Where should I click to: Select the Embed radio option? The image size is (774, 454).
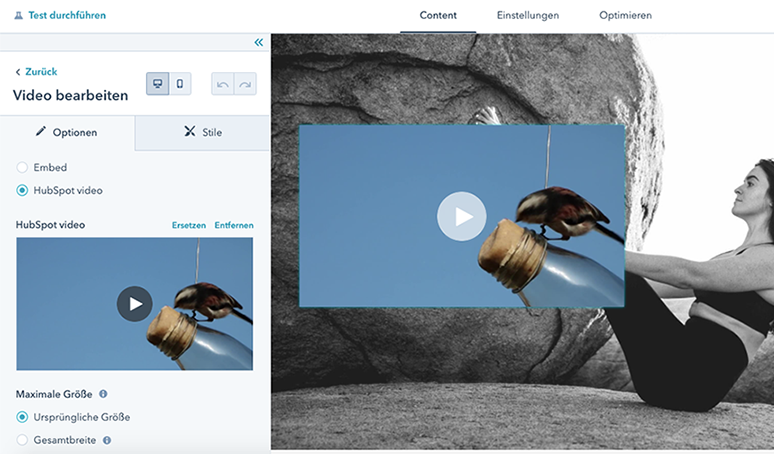[23, 167]
